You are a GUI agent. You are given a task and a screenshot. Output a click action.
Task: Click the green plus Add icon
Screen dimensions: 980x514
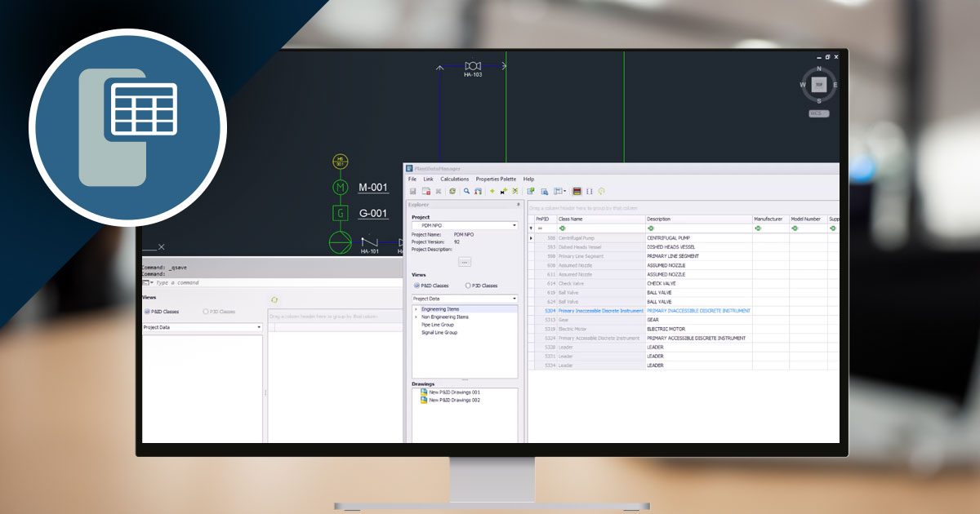tap(492, 192)
